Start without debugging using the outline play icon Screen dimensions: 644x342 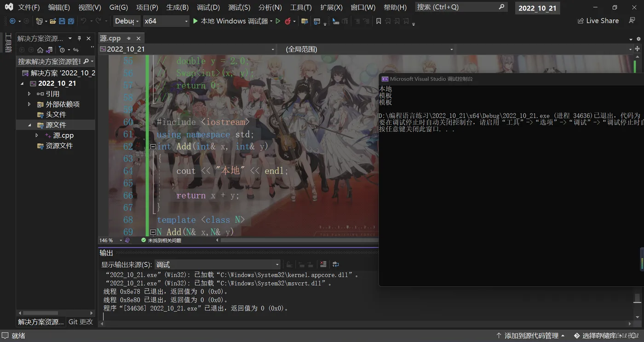[278, 21]
